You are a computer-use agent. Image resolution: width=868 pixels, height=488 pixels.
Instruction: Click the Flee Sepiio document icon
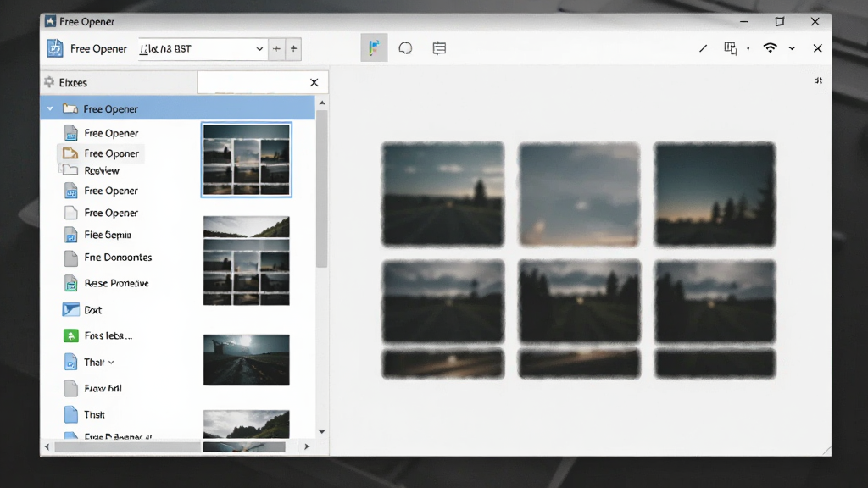[x=71, y=235]
